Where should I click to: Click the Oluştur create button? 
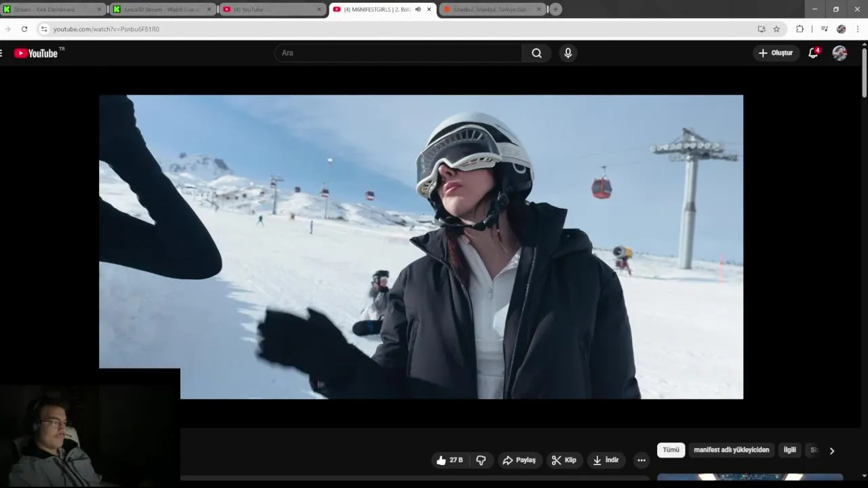click(x=775, y=53)
